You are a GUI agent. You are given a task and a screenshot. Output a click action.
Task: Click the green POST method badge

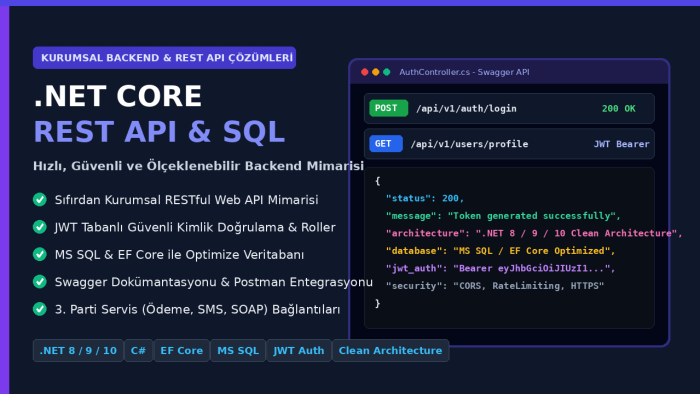point(388,108)
